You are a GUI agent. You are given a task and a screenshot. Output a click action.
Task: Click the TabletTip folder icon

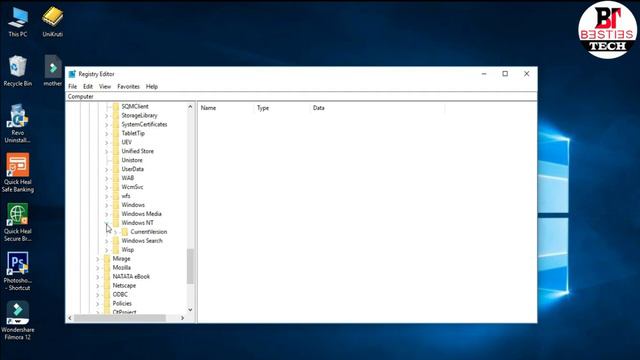click(x=116, y=133)
